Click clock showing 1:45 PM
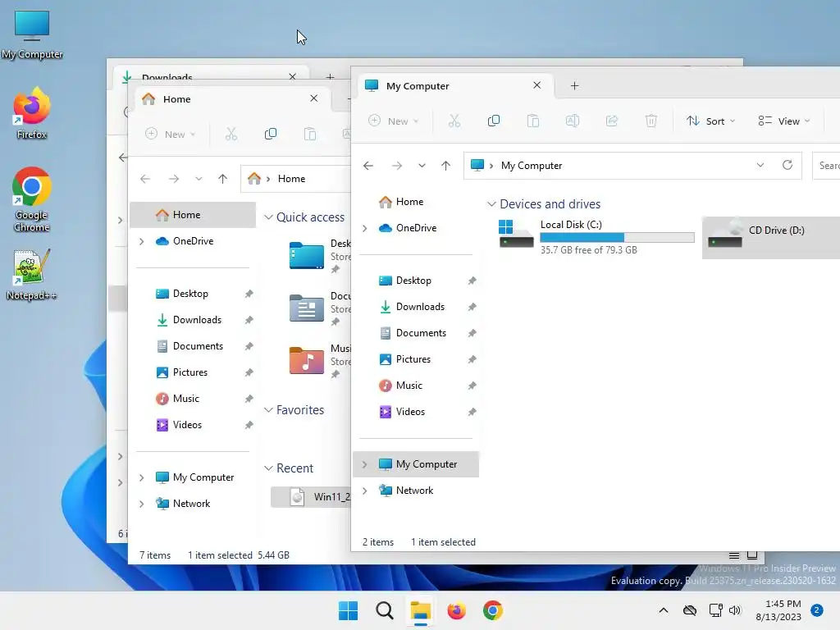This screenshot has height=630, width=840. [783, 604]
